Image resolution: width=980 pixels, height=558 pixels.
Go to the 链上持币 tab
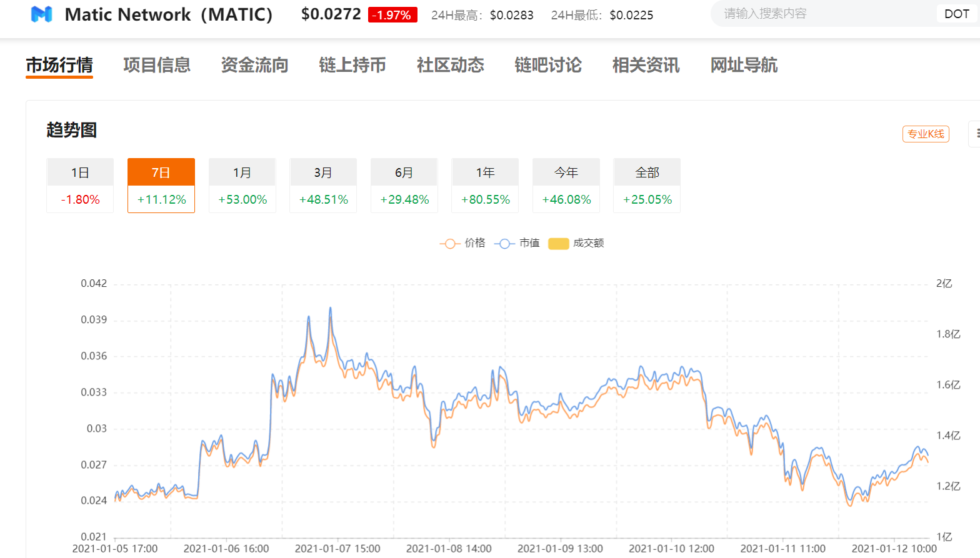pyautogui.click(x=352, y=65)
